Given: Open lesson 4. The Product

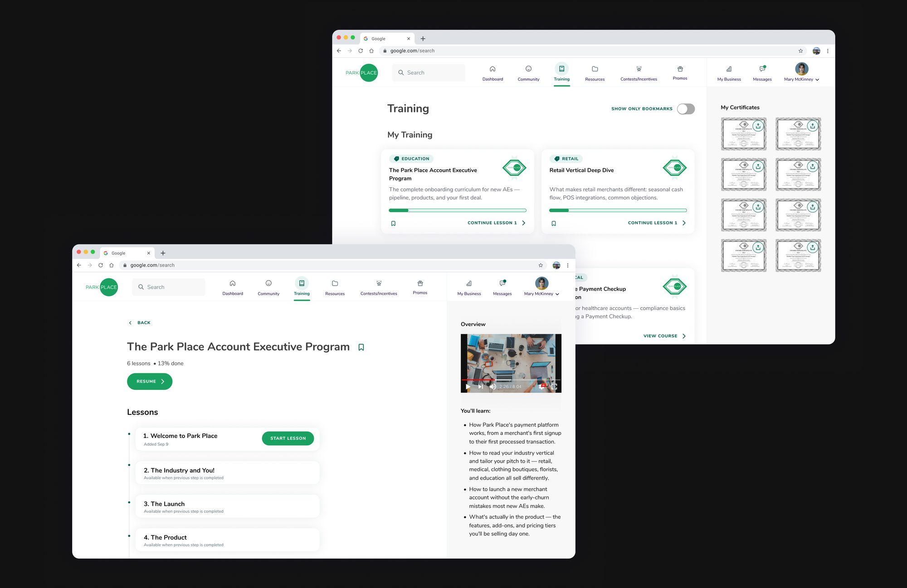Looking at the screenshot, I should (227, 540).
